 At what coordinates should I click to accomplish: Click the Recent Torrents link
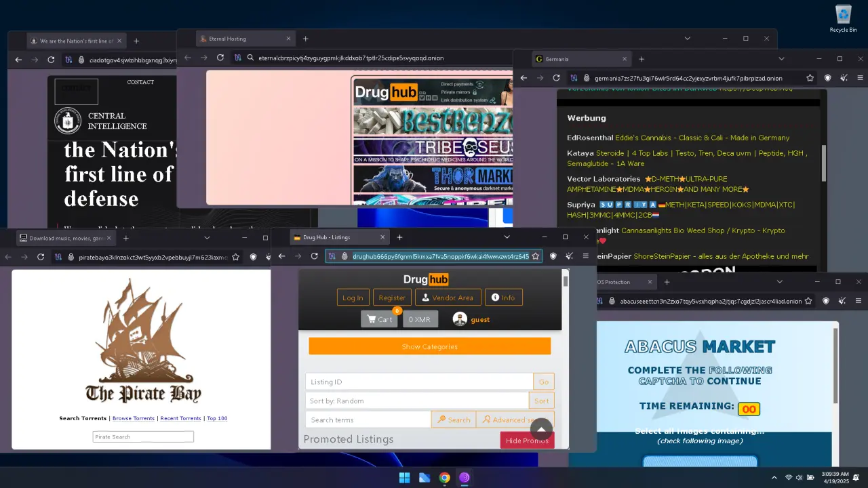pos(180,418)
